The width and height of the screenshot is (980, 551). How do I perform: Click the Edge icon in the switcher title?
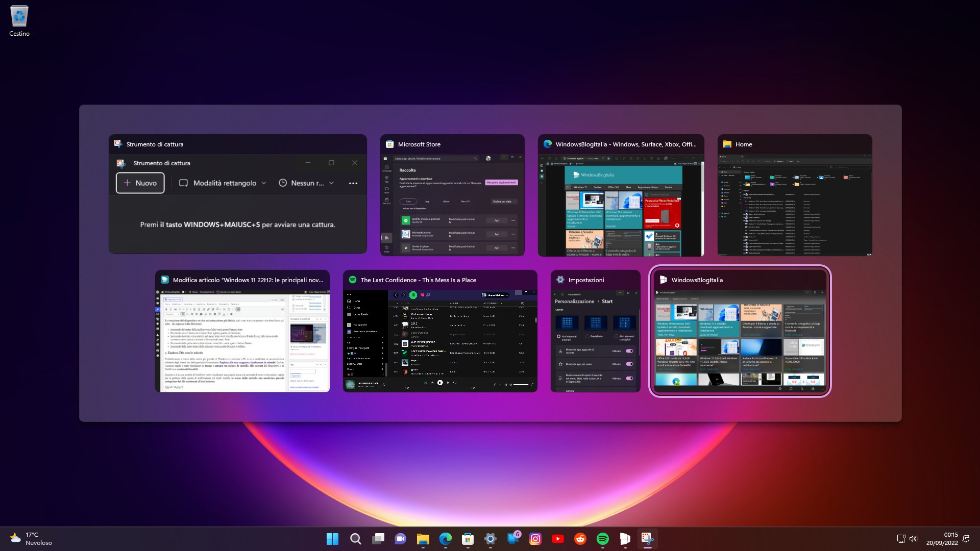547,144
